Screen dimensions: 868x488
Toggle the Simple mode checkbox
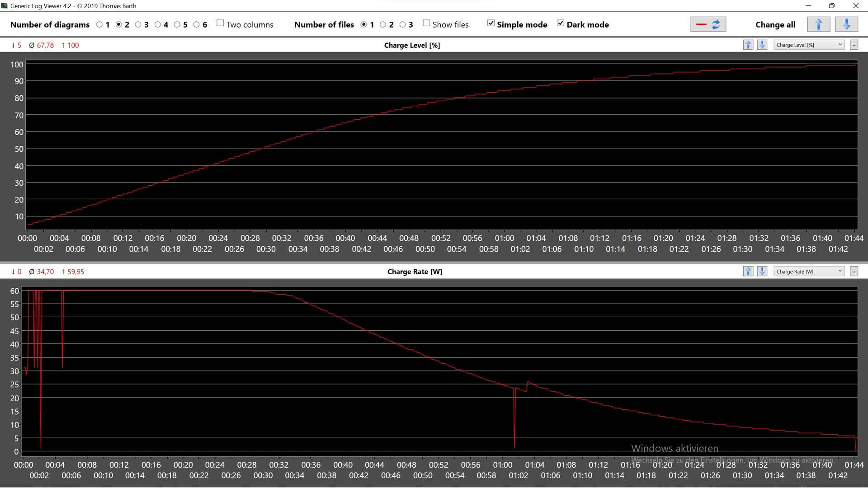click(491, 23)
